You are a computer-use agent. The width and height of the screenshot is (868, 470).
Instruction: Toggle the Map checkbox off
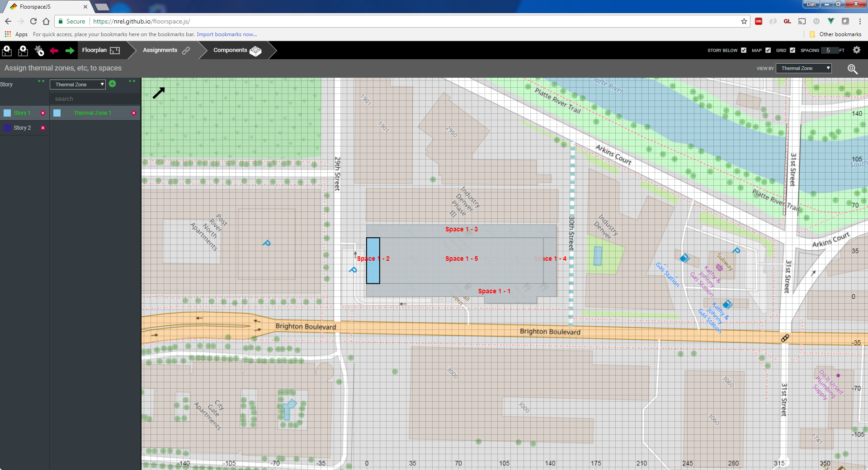click(768, 50)
